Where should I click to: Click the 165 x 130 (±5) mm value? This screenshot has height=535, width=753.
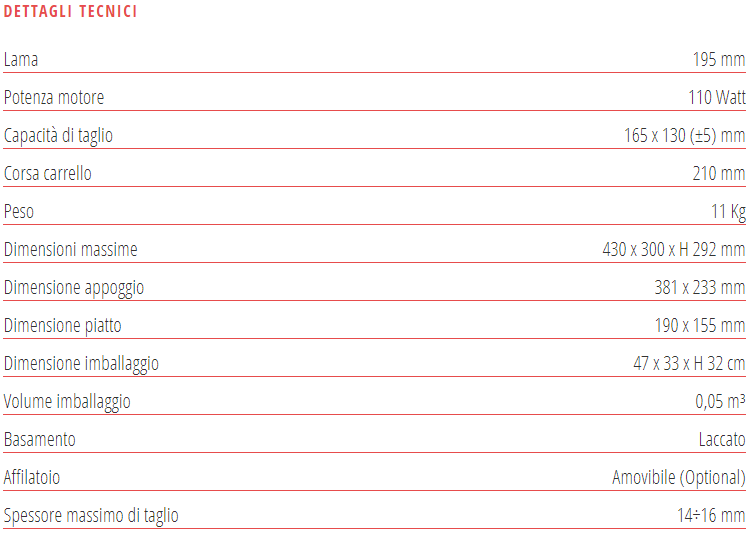click(684, 135)
